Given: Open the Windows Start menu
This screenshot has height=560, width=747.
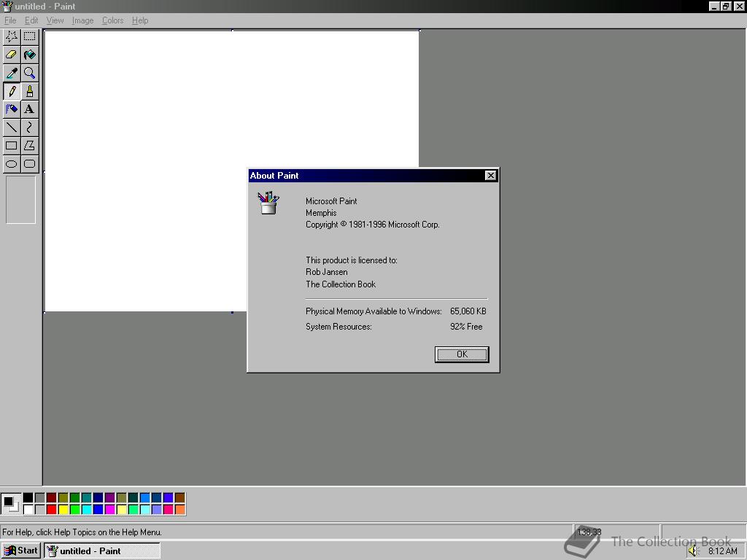Looking at the screenshot, I should (21, 551).
